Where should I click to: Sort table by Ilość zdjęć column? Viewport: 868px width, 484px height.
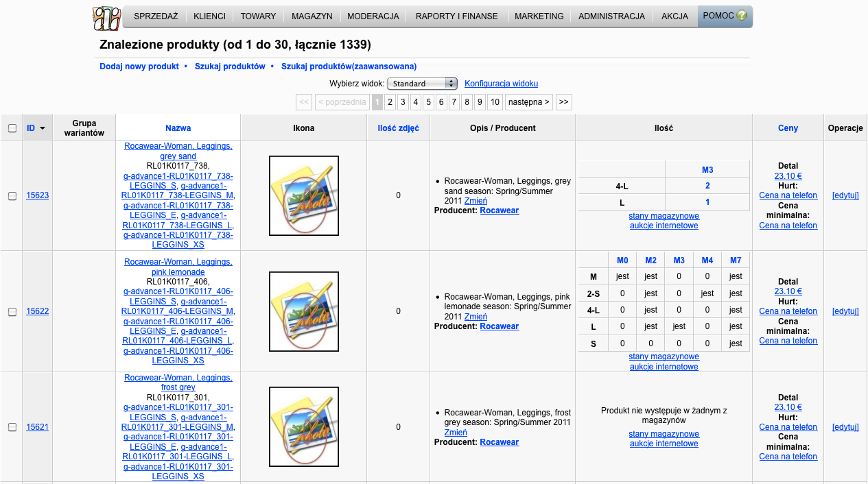pos(399,128)
